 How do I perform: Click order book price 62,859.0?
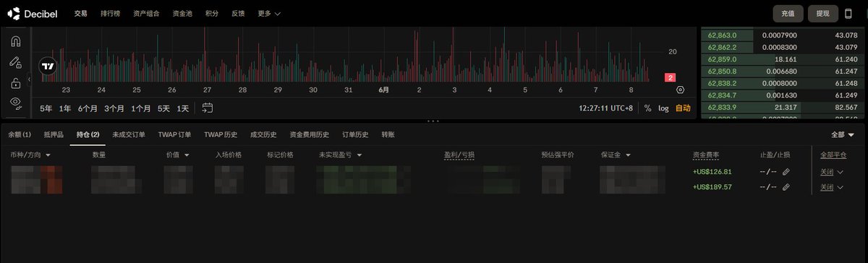722,59
